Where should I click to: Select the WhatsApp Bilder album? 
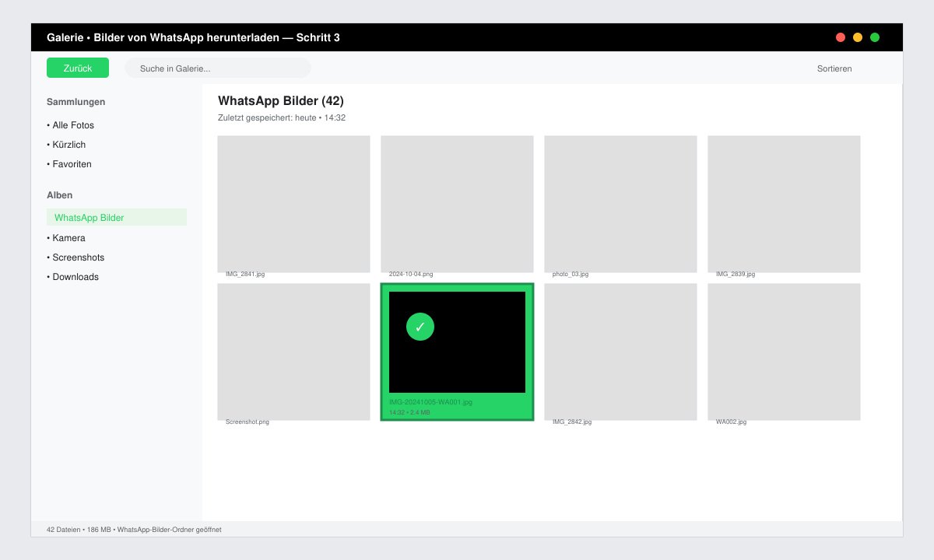pyautogui.click(x=117, y=217)
